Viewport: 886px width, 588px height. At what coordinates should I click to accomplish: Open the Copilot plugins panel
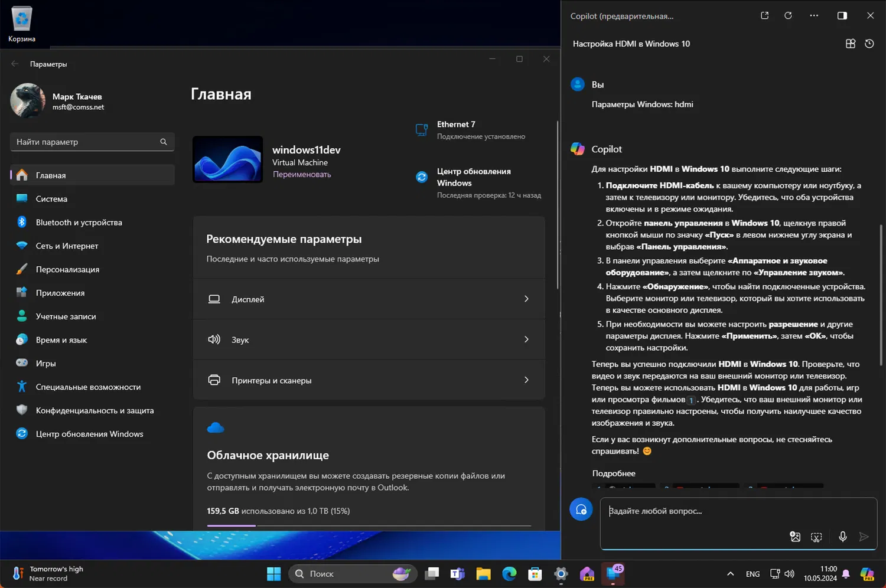click(851, 44)
